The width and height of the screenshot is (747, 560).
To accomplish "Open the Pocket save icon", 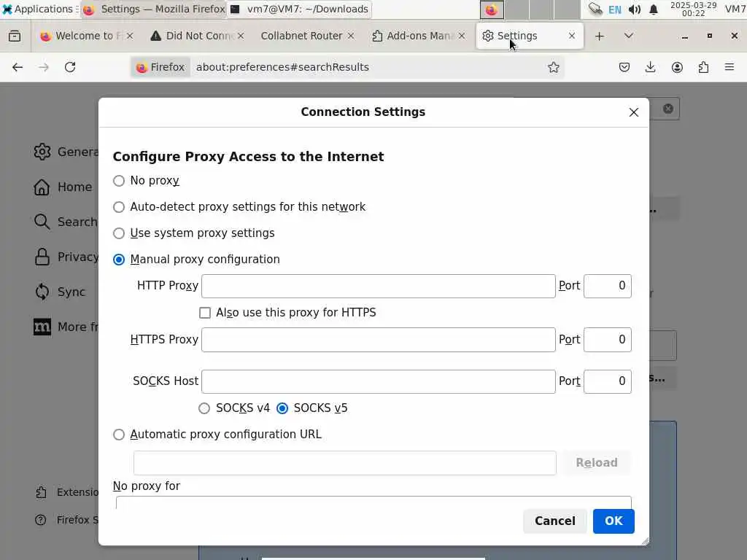I will pos(624,67).
